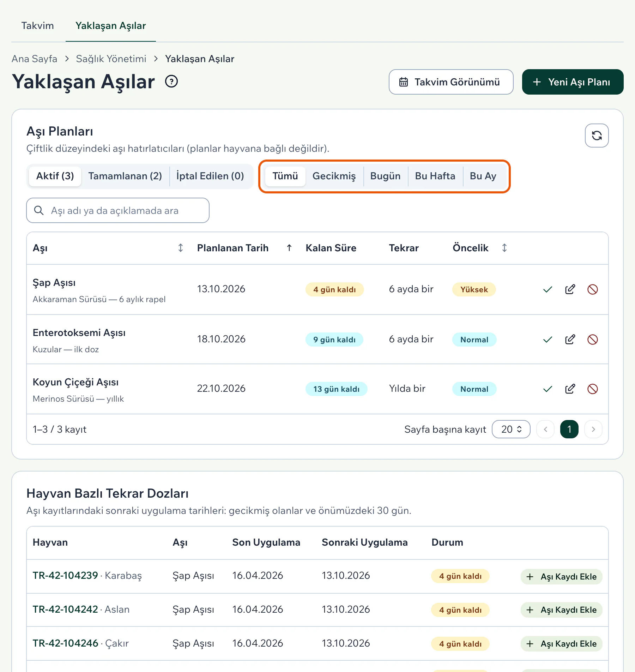Go to Ana Sayfa breadcrumb

pos(34,59)
